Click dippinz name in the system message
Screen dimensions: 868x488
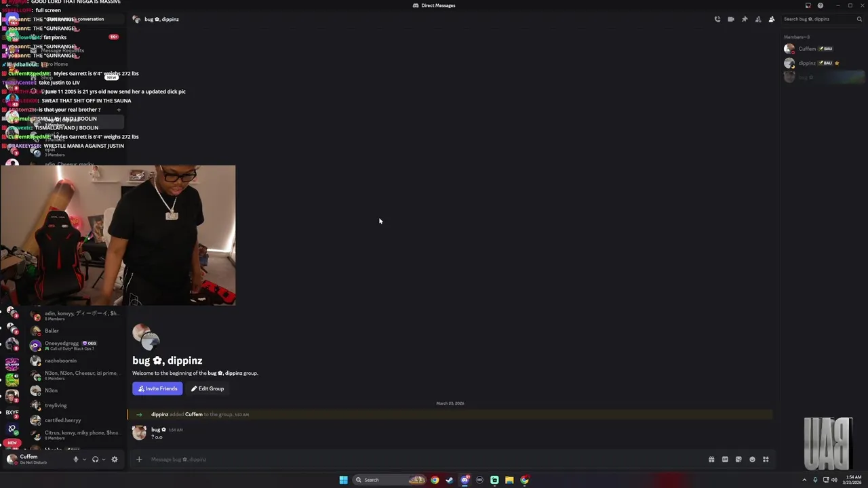tap(159, 414)
